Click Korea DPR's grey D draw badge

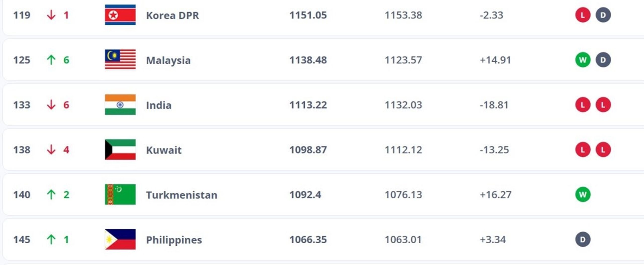pyautogui.click(x=603, y=15)
